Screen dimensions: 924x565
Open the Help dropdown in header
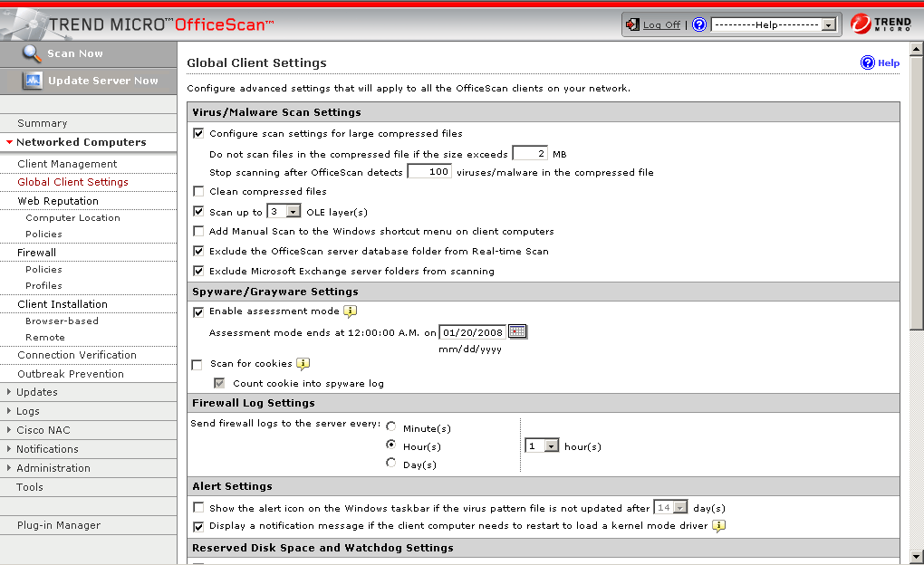775,24
